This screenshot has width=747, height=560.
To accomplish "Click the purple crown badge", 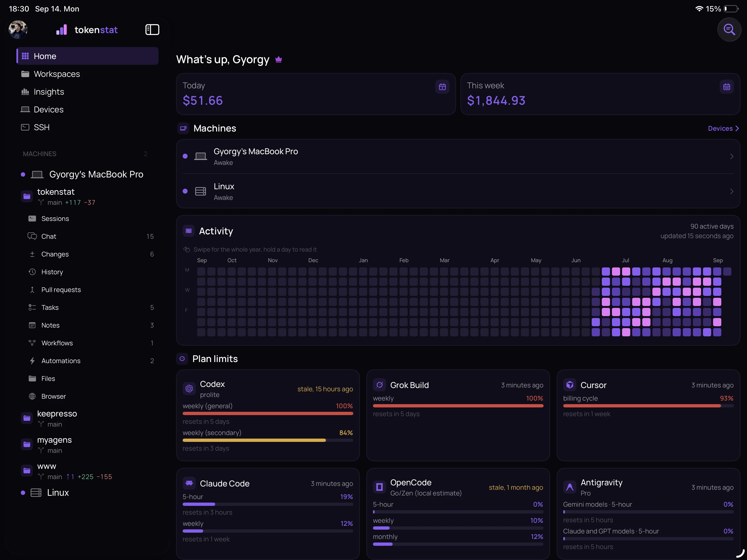I will point(278,60).
